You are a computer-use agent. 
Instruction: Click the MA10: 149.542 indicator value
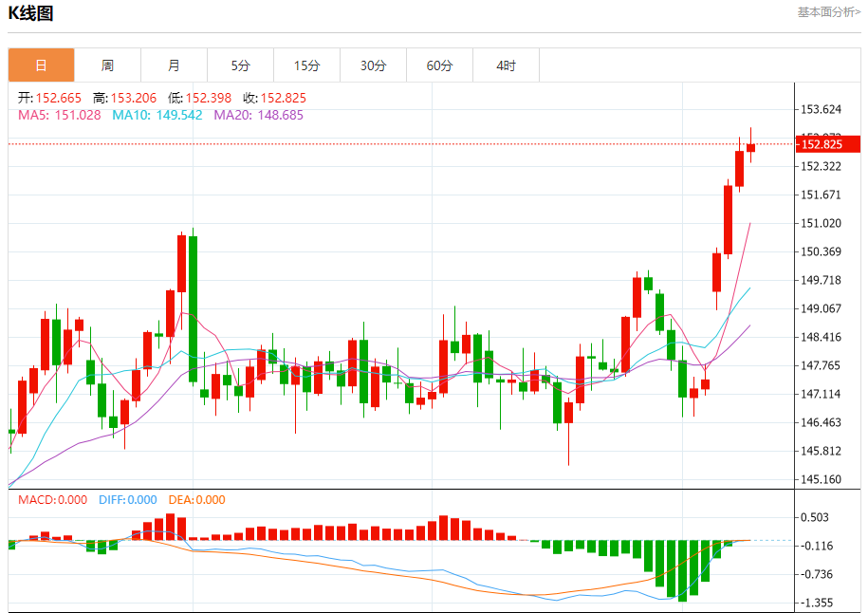coord(157,115)
